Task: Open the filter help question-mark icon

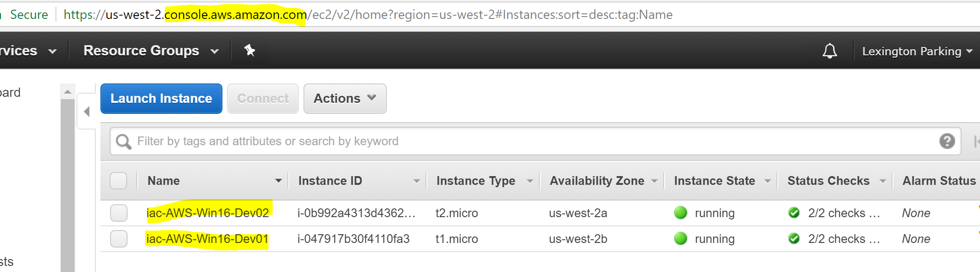Action: (x=947, y=141)
